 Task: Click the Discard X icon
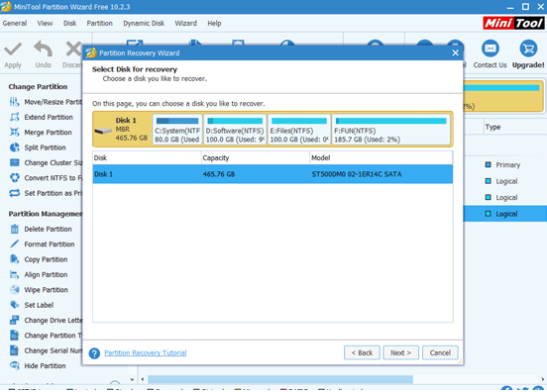(x=73, y=49)
